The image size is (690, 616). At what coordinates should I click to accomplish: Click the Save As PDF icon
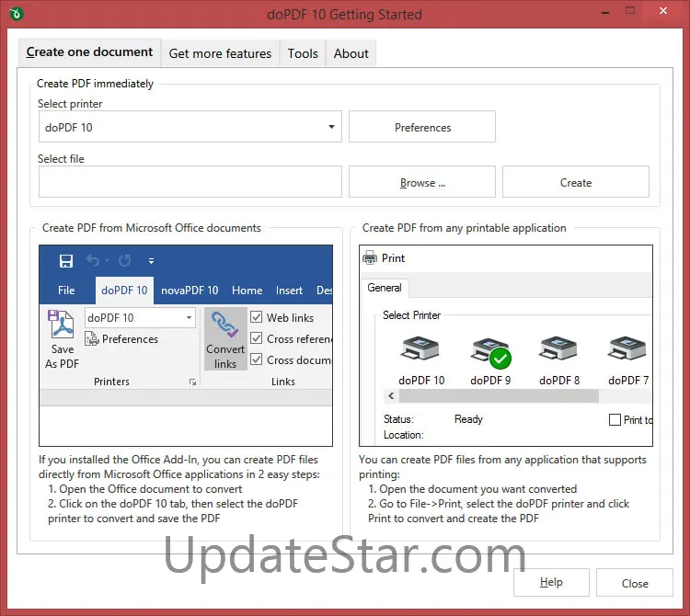62,325
